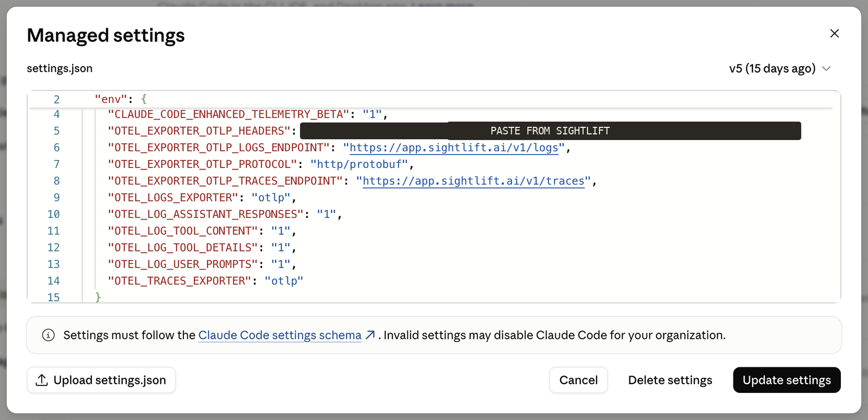Click the chevron next to v5 (15 days ago)
Image resolution: width=868 pixels, height=420 pixels.
(826, 69)
